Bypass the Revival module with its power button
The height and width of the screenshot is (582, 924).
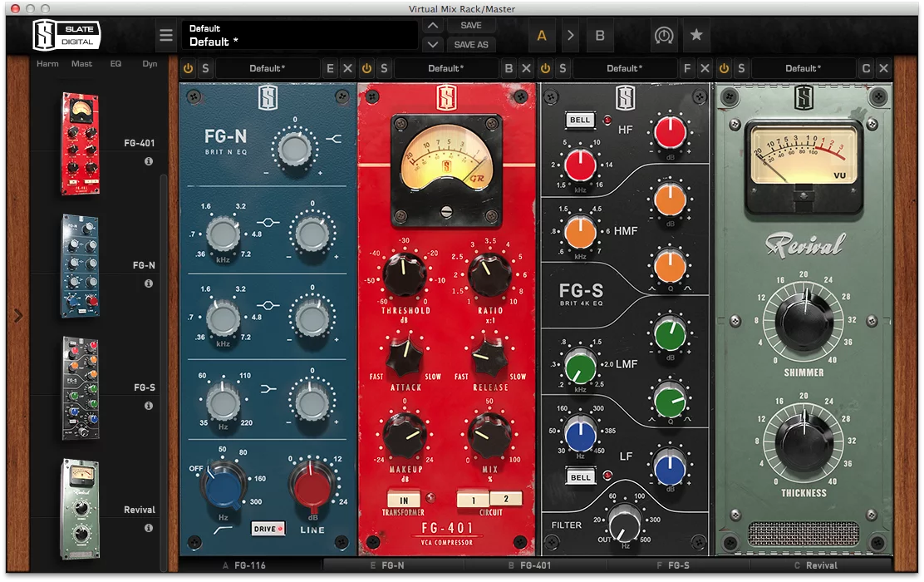click(x=724, y=68)
